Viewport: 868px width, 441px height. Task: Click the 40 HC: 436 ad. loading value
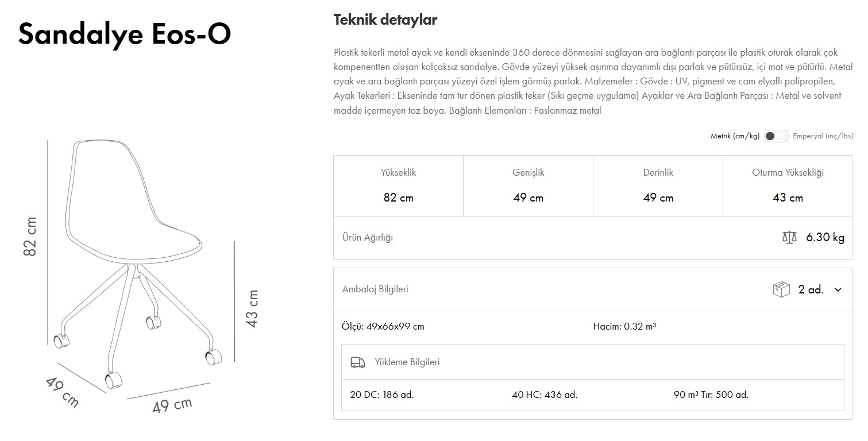tap(544, 395)
